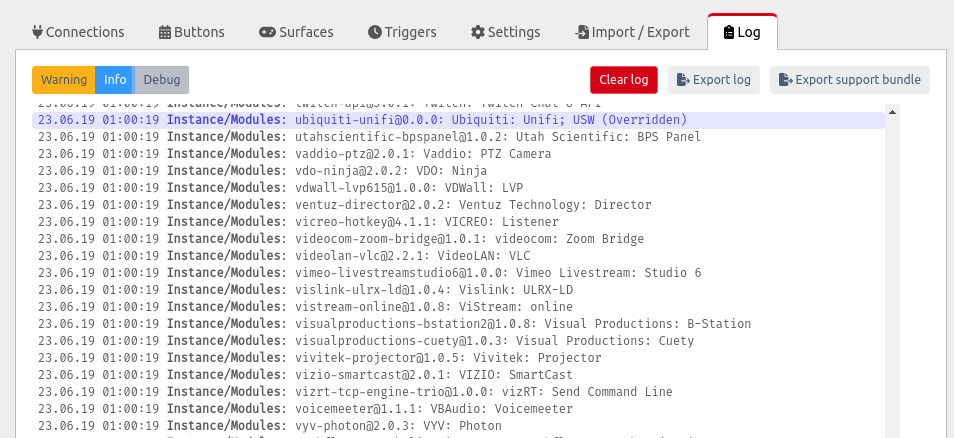The width and height of the screenshot is (954, 438).
Task: Export the log file
Action: (x=714, y=80)
